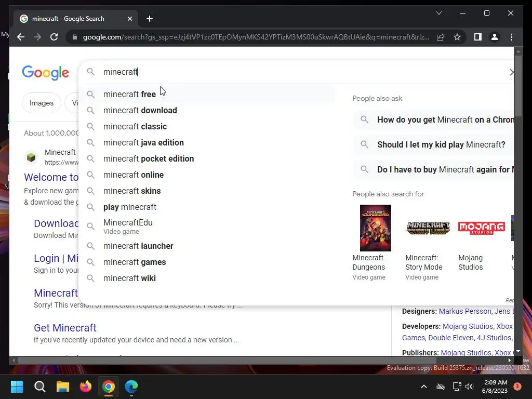Open the Get Minecraft result link
This screenshot has width=532, height=399.
(65, 328)
